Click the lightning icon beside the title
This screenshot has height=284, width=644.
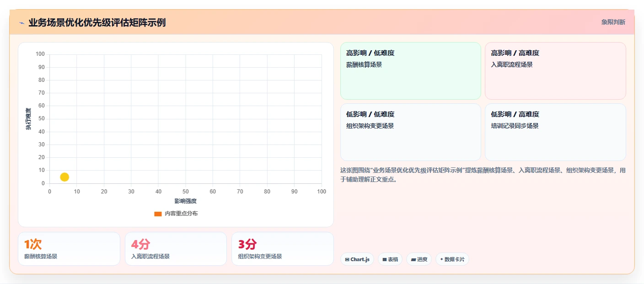[22, 23]
